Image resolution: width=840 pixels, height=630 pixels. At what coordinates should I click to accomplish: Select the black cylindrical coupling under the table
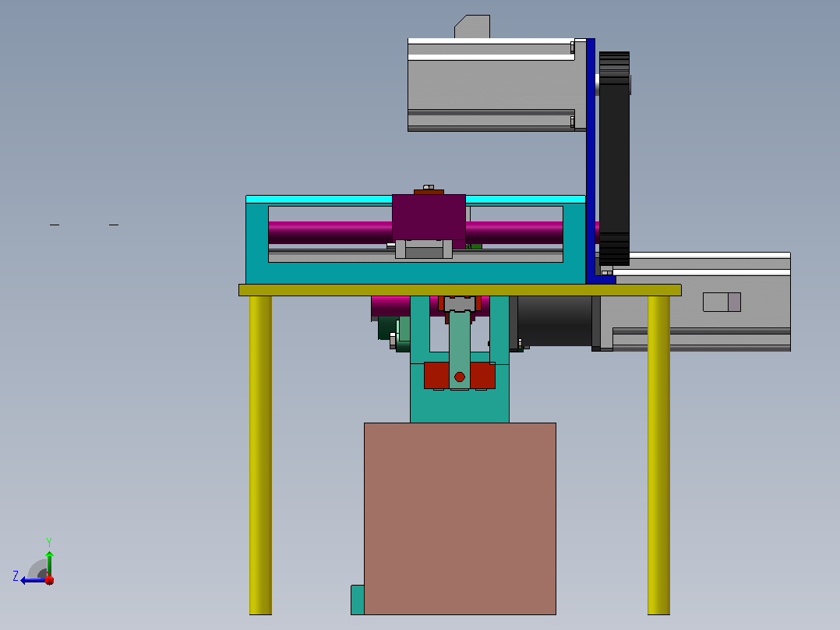click(x=555, y=320)
